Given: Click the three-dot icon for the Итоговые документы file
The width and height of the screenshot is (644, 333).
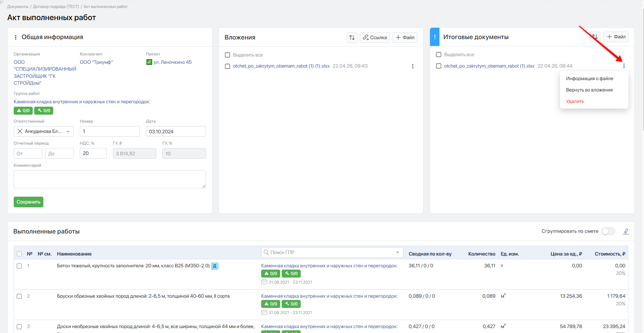Looking at the screenshot, I should click(x=624, y=66).
